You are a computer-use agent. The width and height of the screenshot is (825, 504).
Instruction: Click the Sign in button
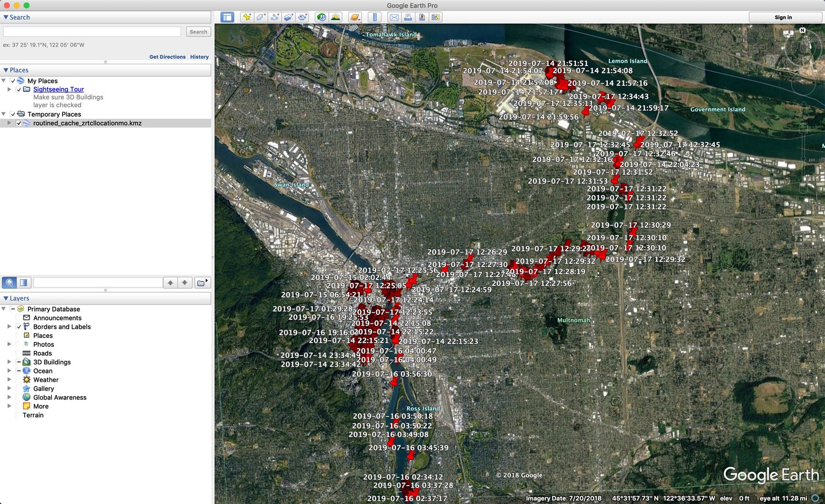[x=783, y=17]
